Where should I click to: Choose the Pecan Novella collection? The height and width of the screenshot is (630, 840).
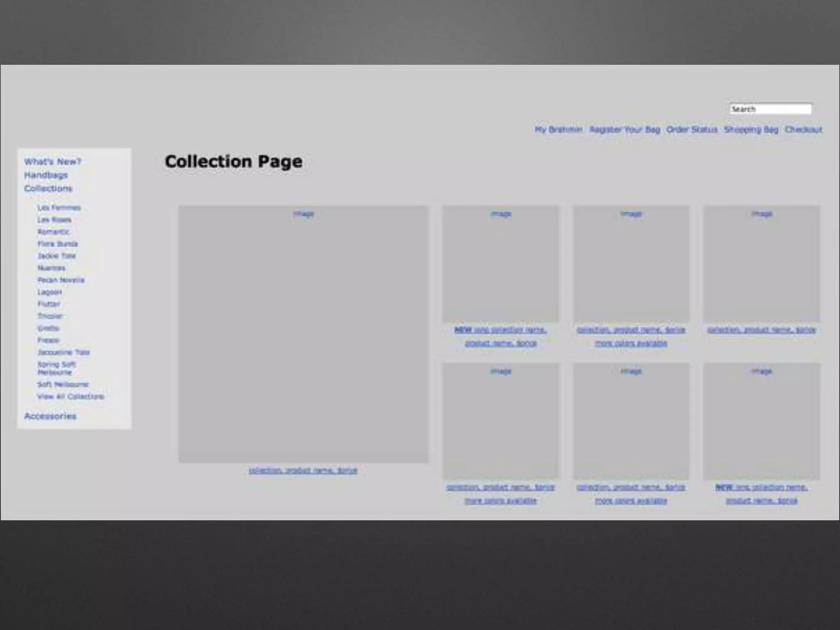pyautogui.click(x=61, y=280)
